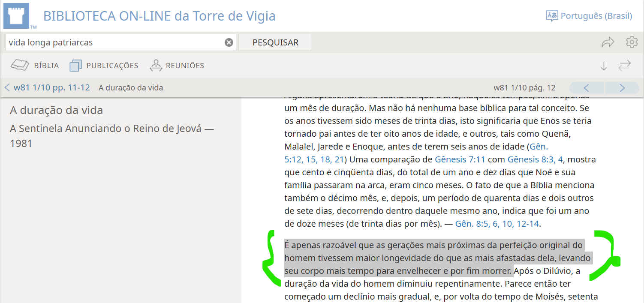Go to next page button
Viewport: 644px width, 303px height.
pyautogui.click(x=622, y=88)
